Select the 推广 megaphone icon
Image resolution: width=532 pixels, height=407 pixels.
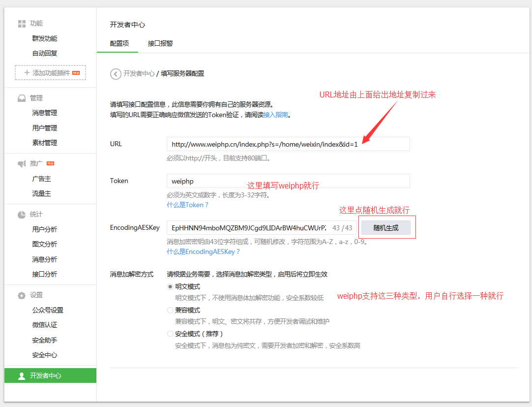click(x=21, y=163)
